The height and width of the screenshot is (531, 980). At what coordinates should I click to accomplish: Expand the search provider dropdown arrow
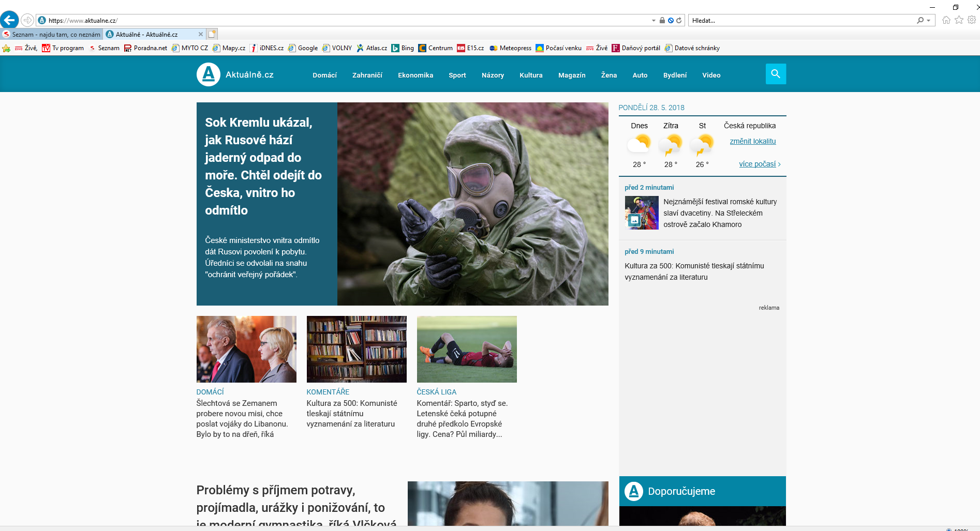(x=929, y=21)
